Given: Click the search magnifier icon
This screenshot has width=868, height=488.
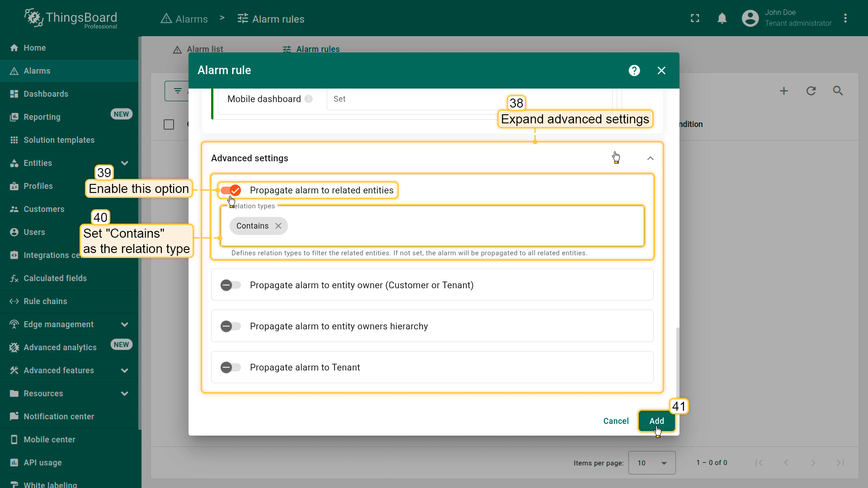Looking at the screenshot, I should point(838,91).
